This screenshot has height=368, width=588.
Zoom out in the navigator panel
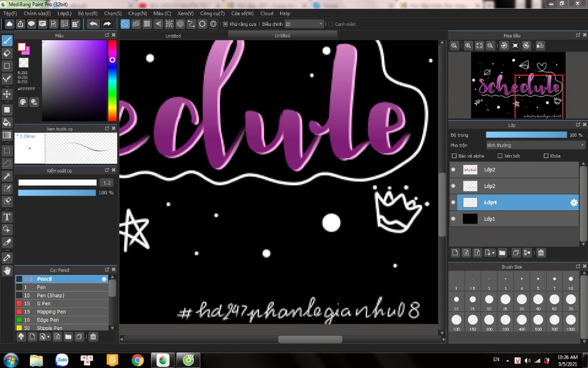pos(490,45)
